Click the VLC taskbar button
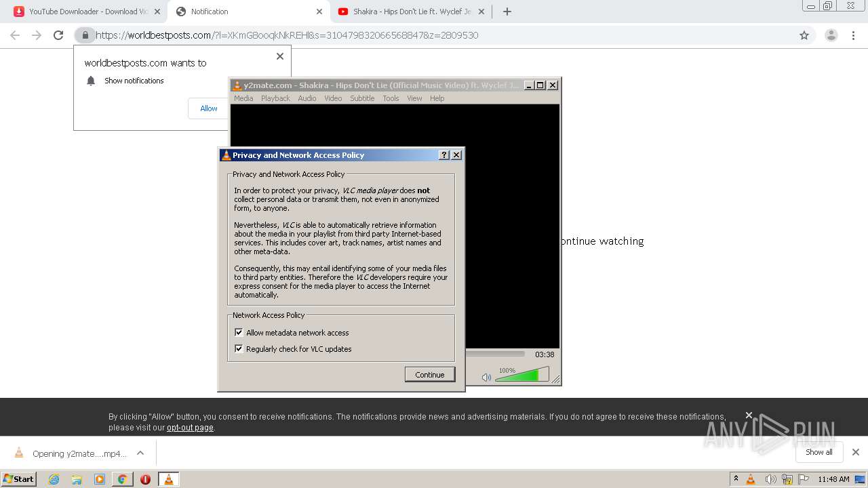868x488 pixels. 168,479
